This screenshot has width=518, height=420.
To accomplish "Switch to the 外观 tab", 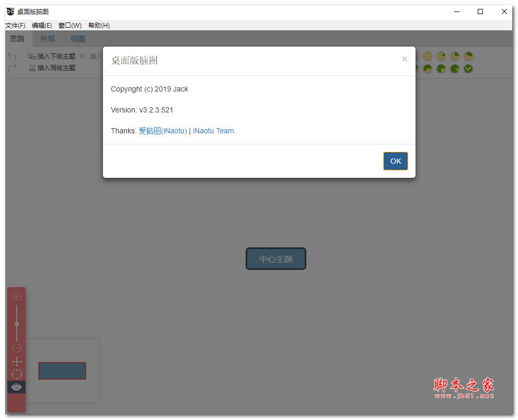I will 47,38.
